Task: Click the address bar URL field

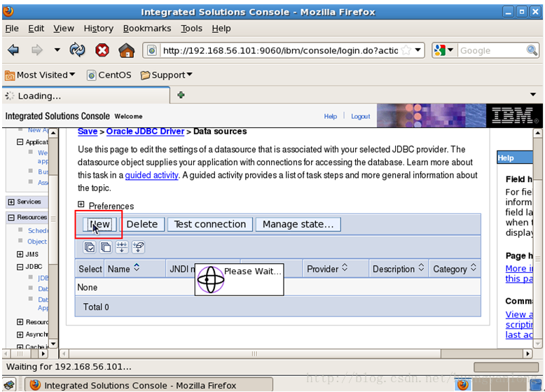Action: pyautogui.click(x=280, y=50)
